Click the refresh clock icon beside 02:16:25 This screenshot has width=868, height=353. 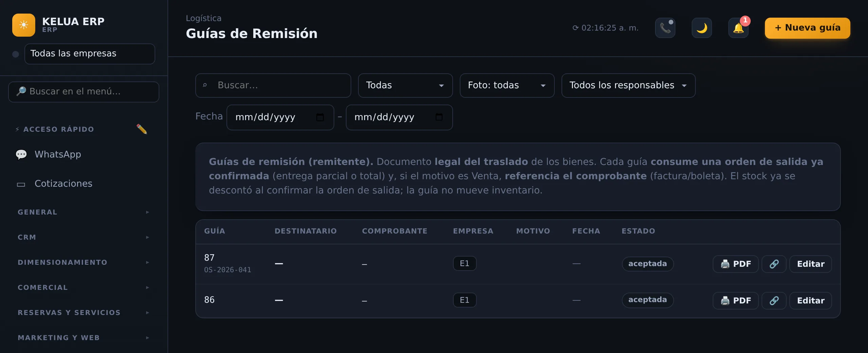click(x=575, y=28)
